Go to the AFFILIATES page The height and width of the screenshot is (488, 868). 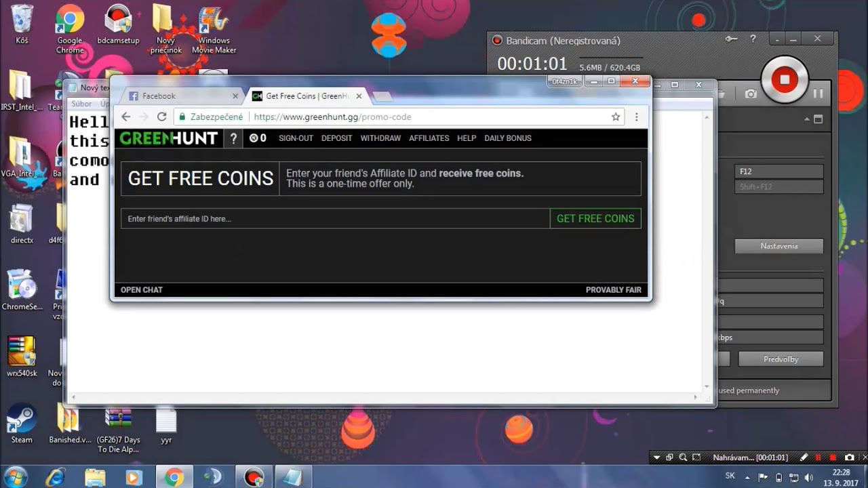429,138
